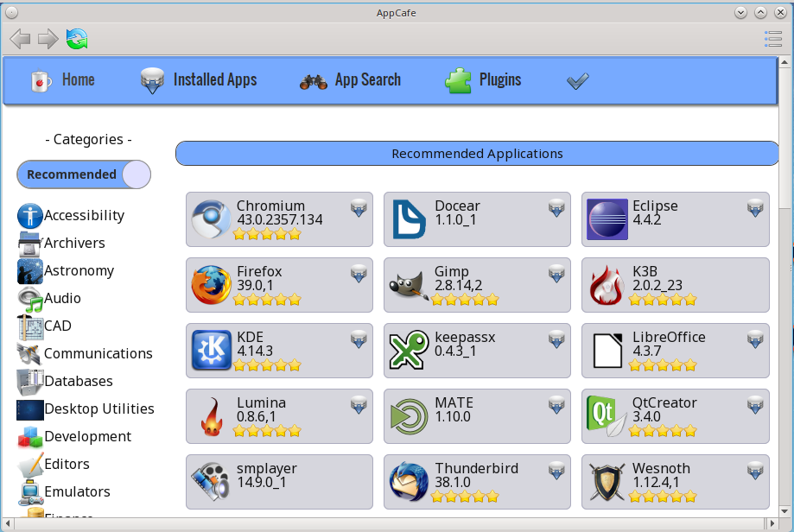
Task: Click the horizontal scrollbar right arrow
Action: click(772, 522)
